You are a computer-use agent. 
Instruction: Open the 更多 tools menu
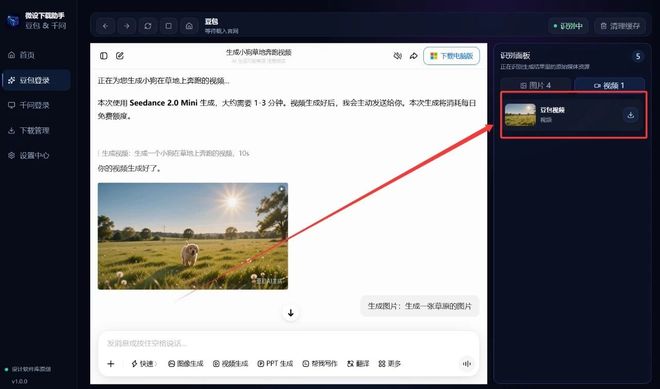(389, 364)
